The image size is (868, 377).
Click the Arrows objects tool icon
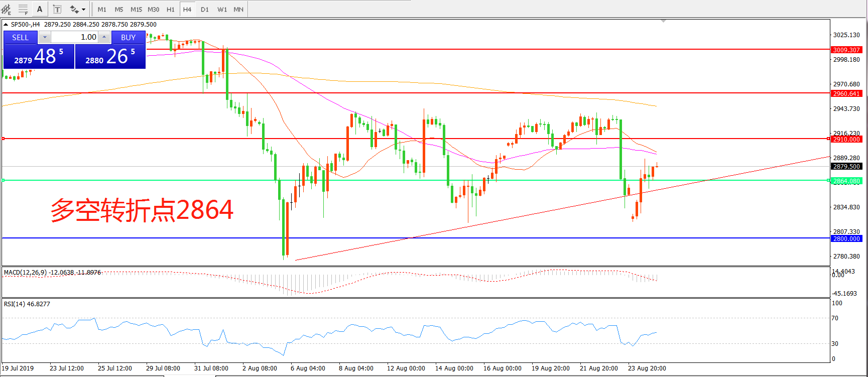74,9
